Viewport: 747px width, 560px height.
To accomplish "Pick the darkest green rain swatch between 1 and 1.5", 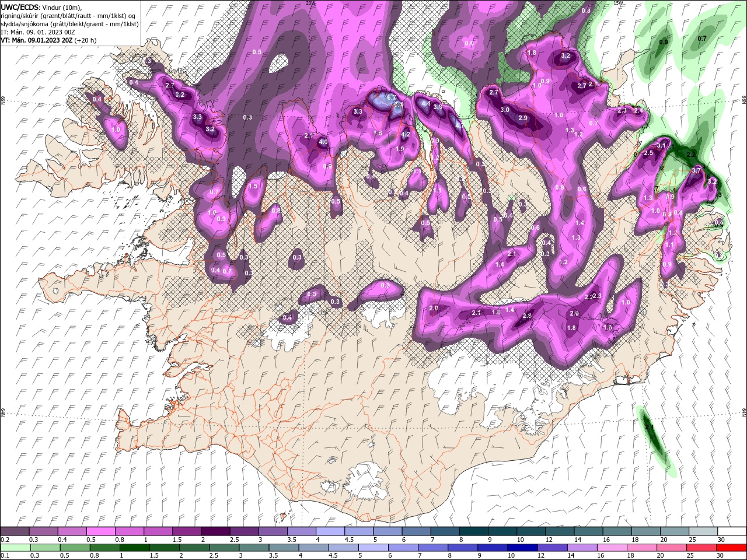I will (135, 548).
